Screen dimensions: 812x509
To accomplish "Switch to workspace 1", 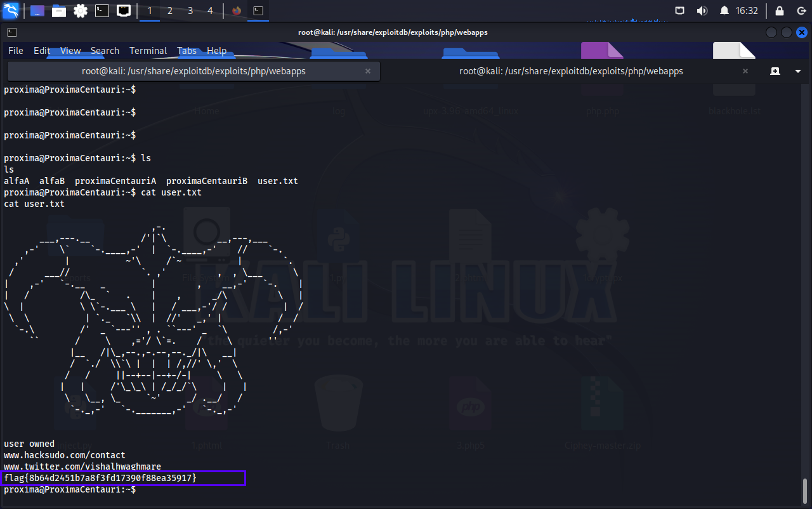I will pyautogui.click(x=150, y=11).
